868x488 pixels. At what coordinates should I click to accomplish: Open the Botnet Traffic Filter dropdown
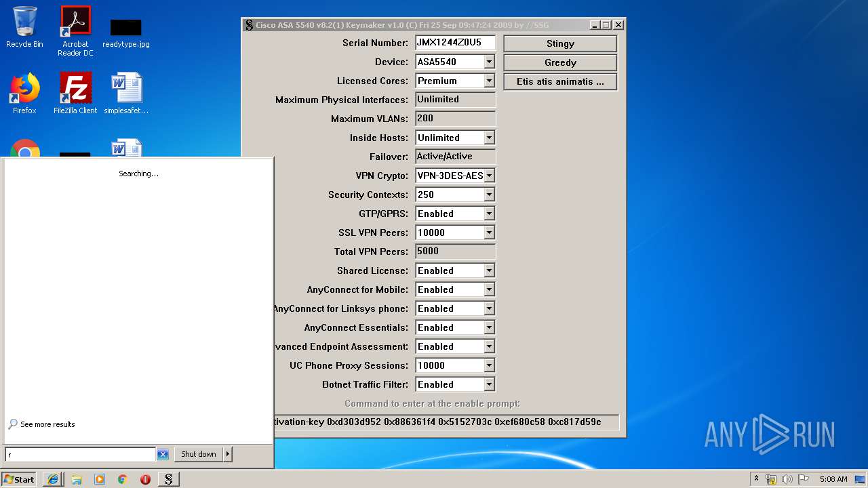coord(490,384)
